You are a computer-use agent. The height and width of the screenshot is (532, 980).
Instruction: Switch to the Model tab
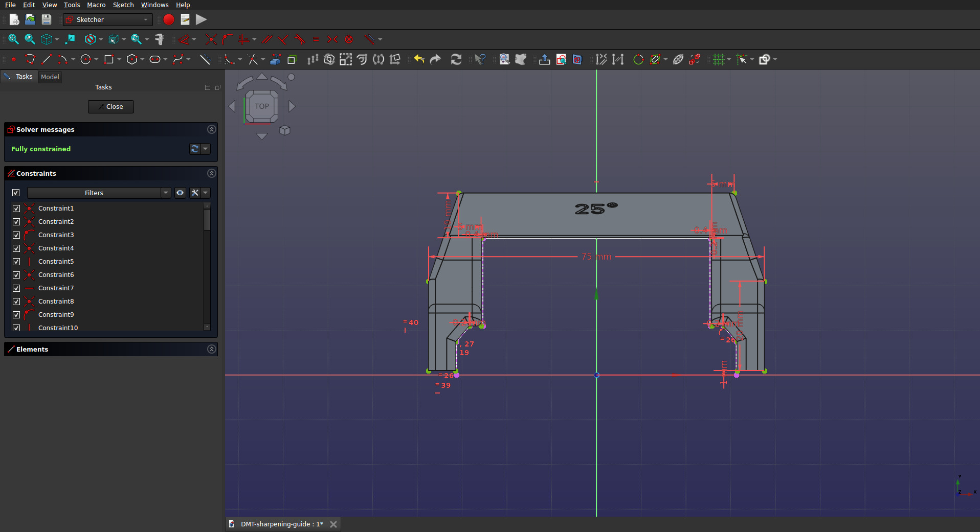click(50, 77)
